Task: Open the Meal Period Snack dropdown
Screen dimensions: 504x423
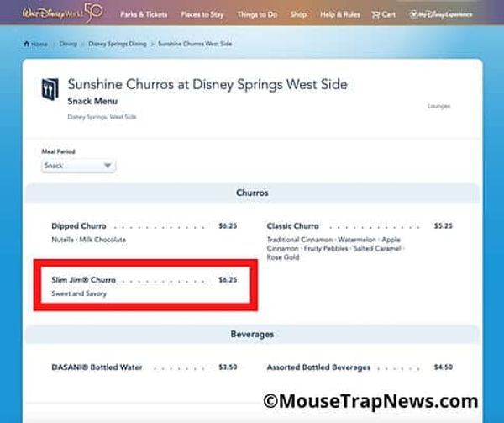Action: (x=78, y=166)
